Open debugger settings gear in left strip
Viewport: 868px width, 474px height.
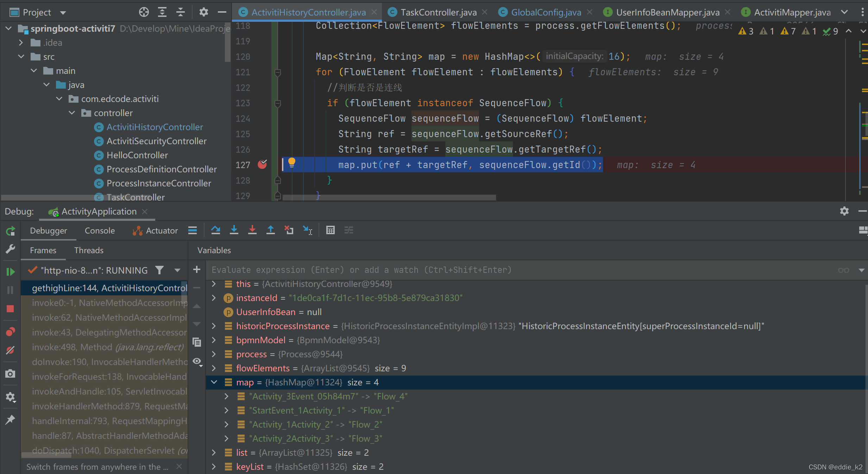10,397
